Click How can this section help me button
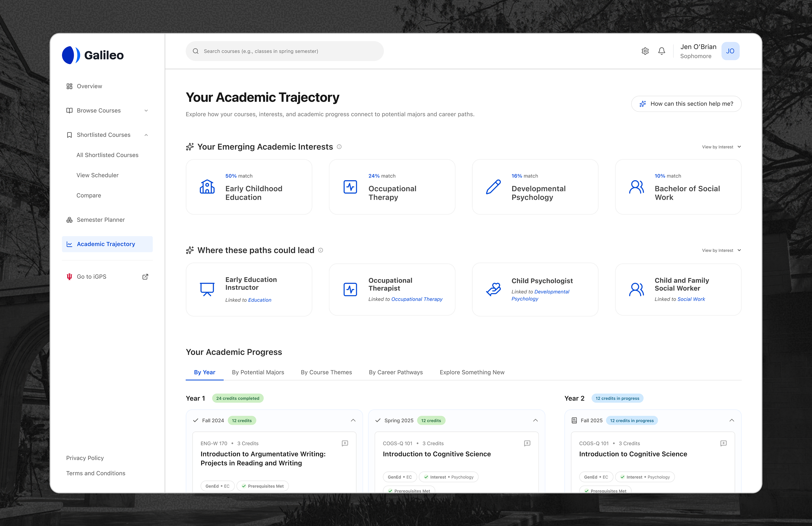812x526 pixels. tap(686, 104)
